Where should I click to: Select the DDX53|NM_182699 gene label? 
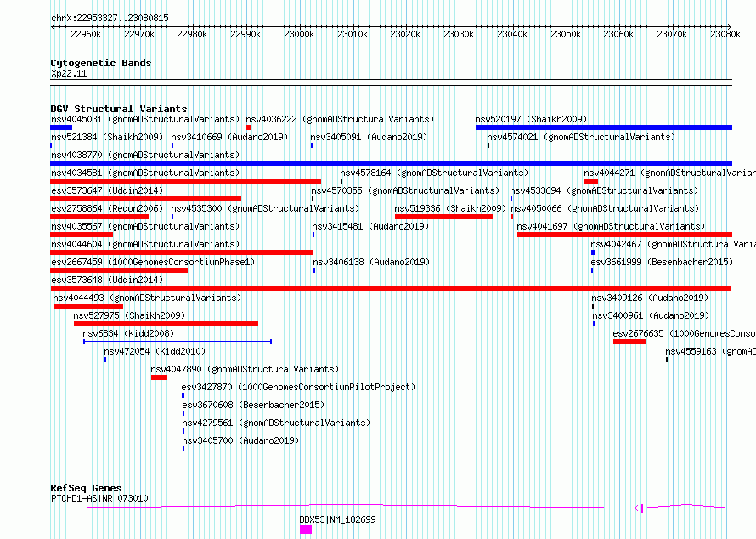pyautogui.click(x=337, y=519)
